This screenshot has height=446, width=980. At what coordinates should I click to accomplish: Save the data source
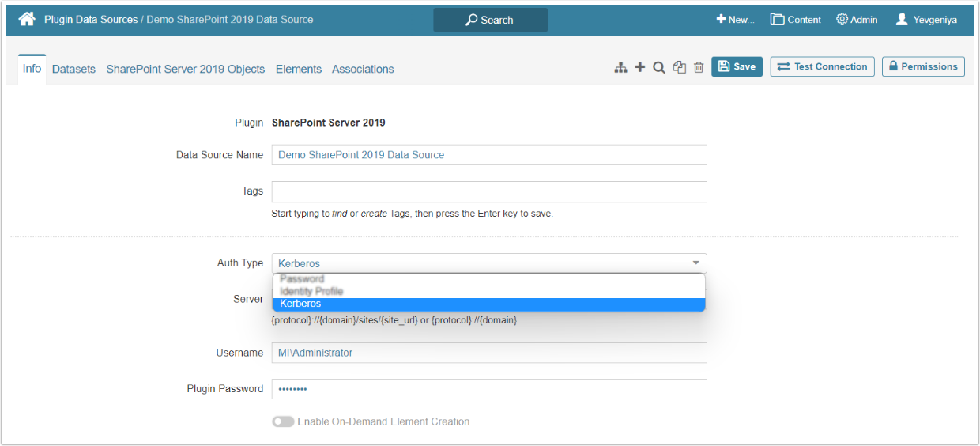coord(737,66)
